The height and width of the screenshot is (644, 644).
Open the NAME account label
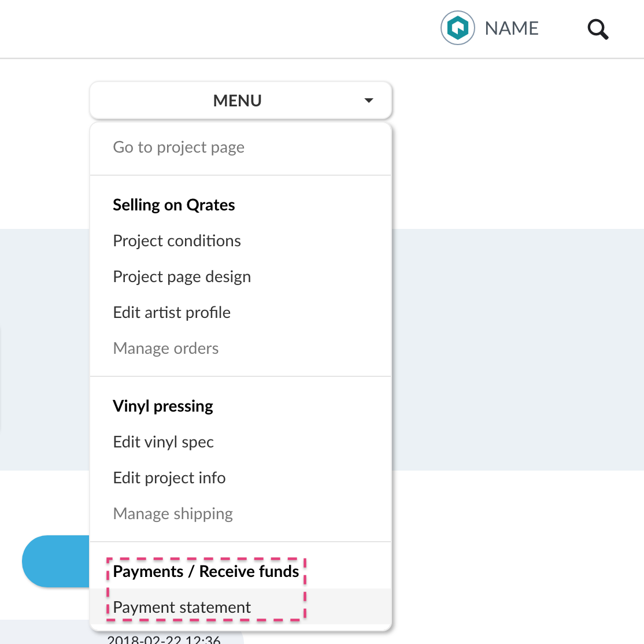(x=512, y=28)
